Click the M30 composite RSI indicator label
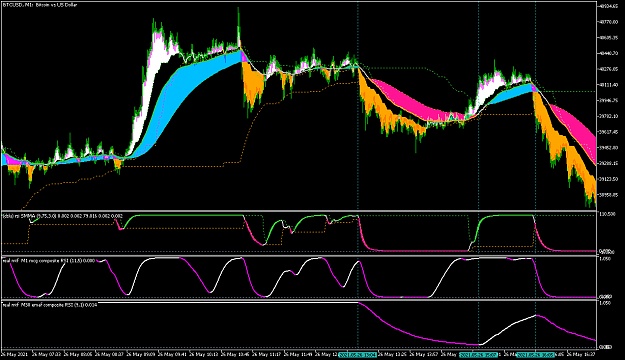 click(x=49, y=305)
